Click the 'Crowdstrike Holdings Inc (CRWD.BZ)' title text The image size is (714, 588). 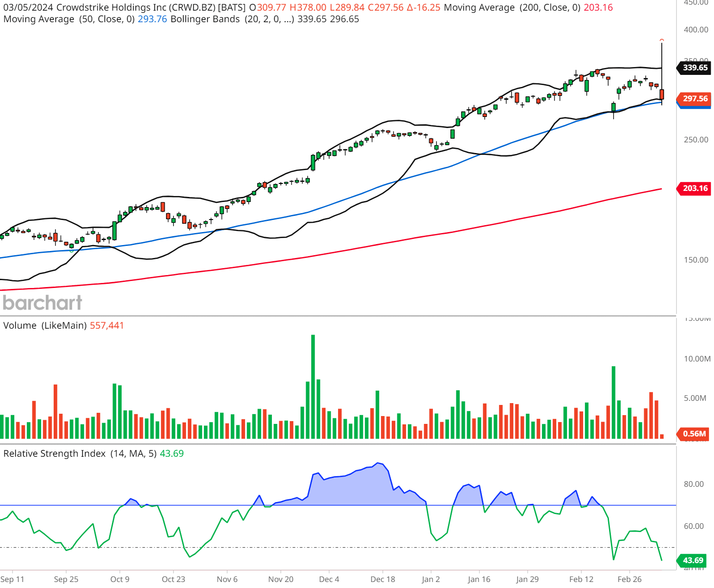tap(136, 7)
